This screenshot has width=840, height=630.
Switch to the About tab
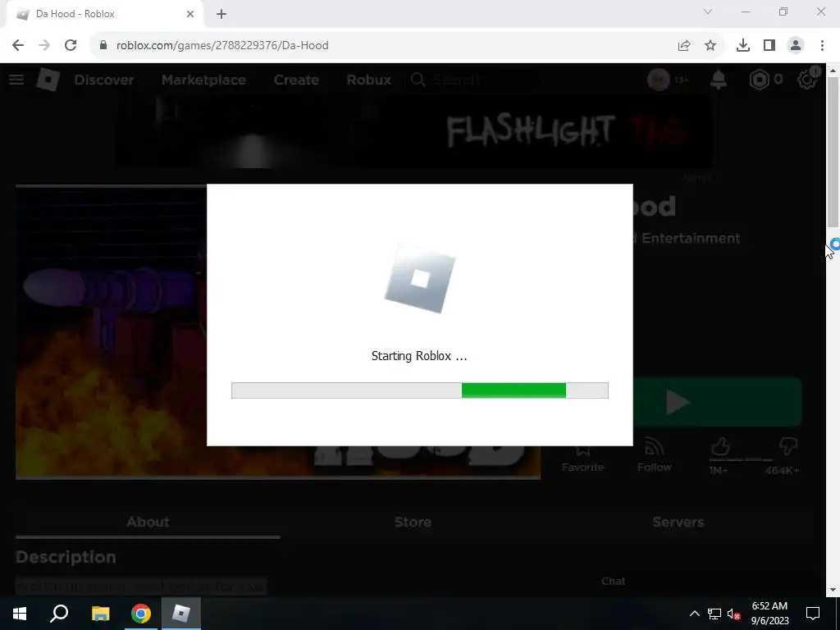pos(148,522)
